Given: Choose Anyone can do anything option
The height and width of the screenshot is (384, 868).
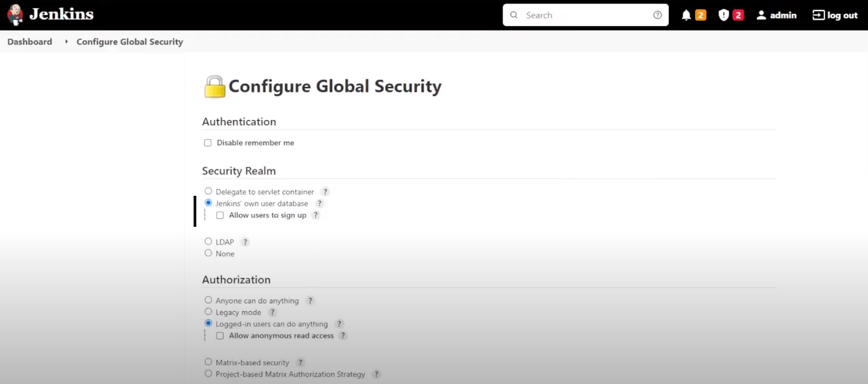Looking at the screenshot, I should 208,300.
